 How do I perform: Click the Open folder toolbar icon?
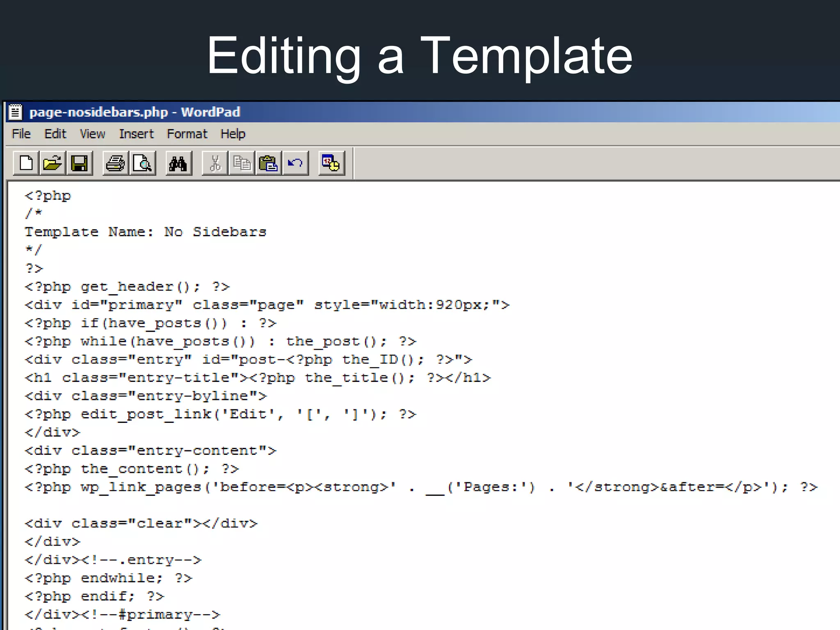(x=52, y=163)
